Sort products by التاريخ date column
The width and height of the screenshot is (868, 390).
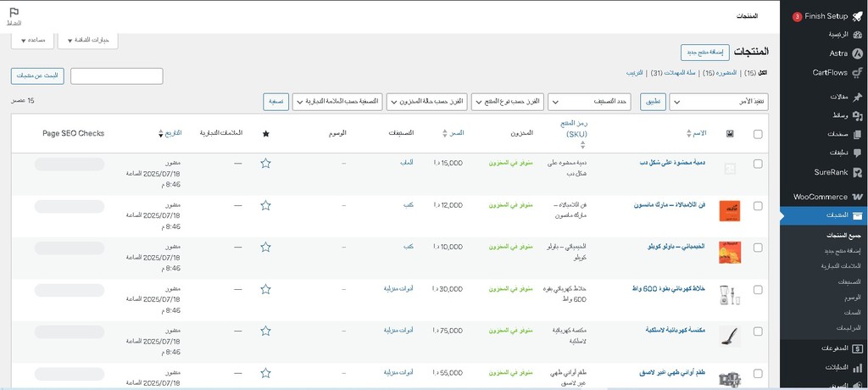(x=170, y=133)
